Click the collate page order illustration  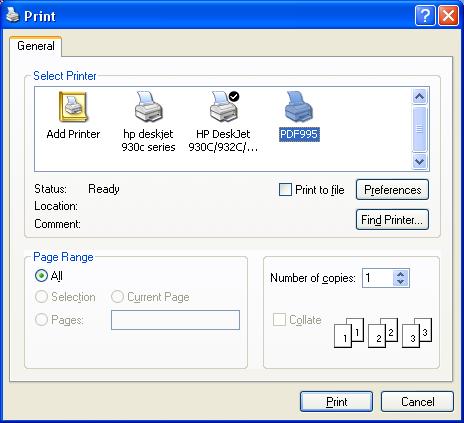383,333
